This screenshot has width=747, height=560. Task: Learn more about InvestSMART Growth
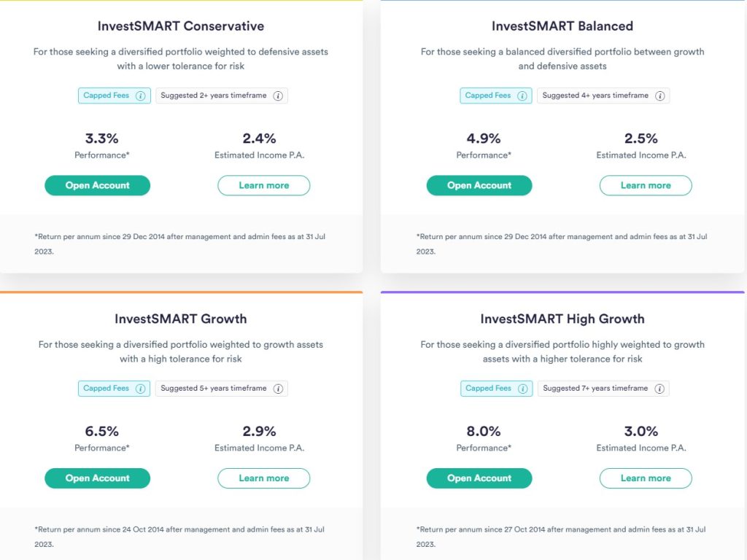point(263,478)
